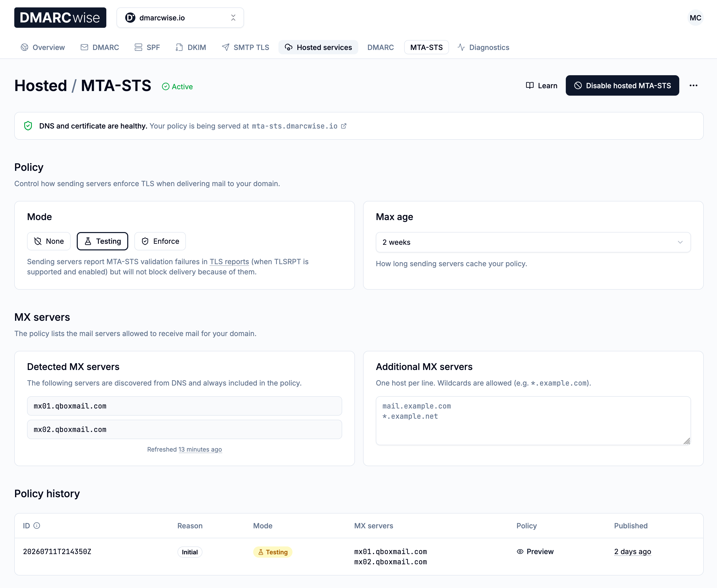Click the Testing mode badge in history
Image resolution: width=717 pixels, height=588 pixels.
pos(273,552)
